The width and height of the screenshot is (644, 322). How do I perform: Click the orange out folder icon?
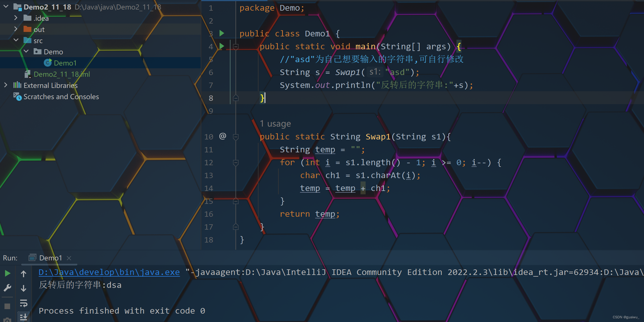pyautogui.click(x=27, y=29)
